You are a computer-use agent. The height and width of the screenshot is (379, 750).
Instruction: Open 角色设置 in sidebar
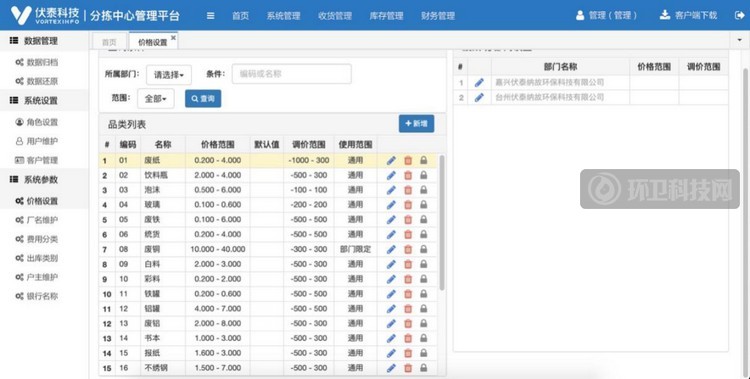coord(37,122)
